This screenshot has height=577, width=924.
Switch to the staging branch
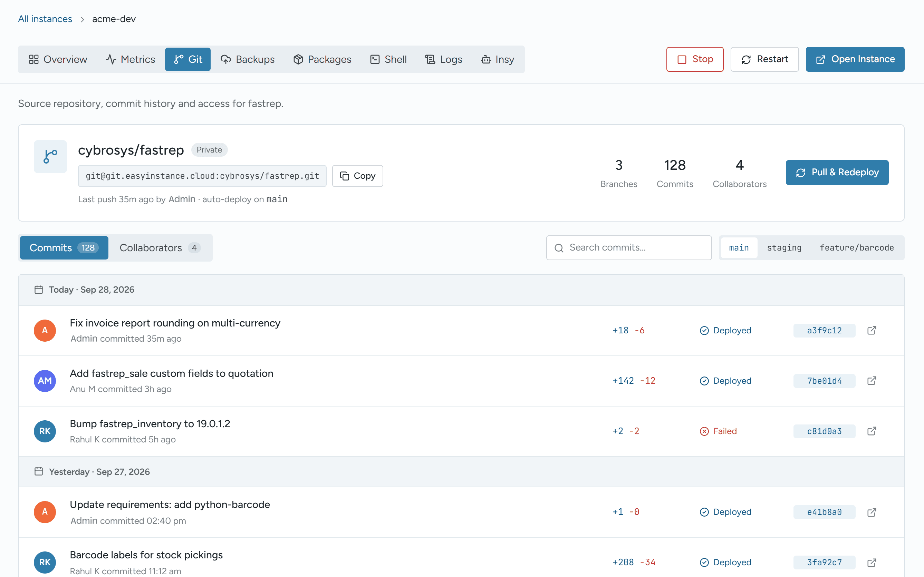point(784,248)
